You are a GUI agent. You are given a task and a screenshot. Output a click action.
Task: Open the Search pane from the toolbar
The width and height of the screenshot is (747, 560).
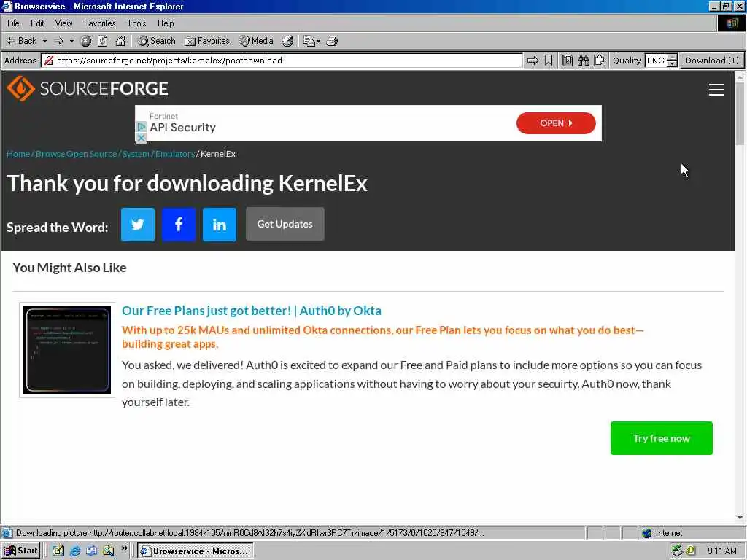coord(157,41)
